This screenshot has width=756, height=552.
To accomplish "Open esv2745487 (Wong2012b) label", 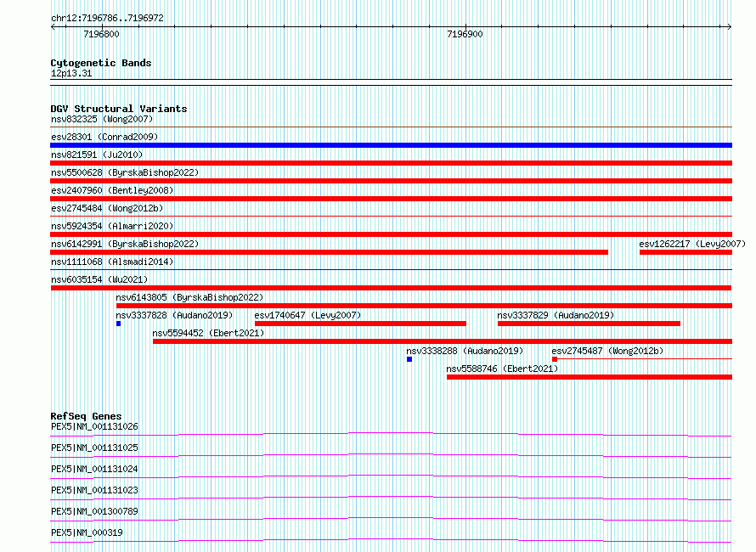I will click(x=607, y=351).
